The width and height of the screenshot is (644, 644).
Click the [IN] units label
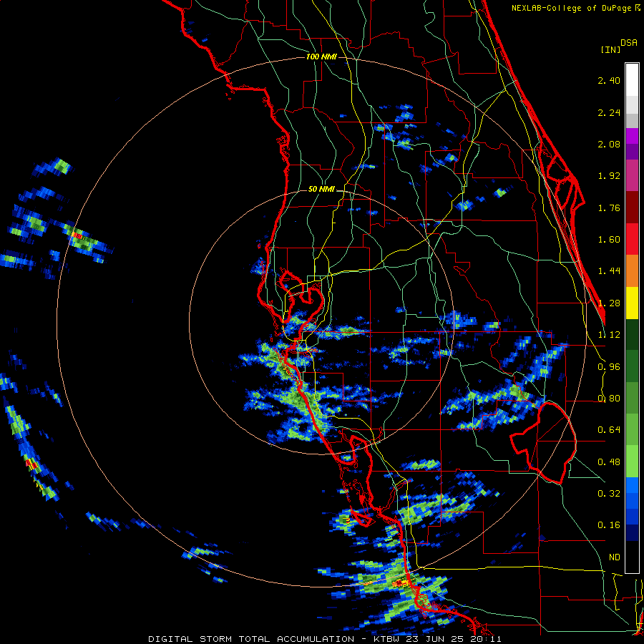click(x=611, y=49)
